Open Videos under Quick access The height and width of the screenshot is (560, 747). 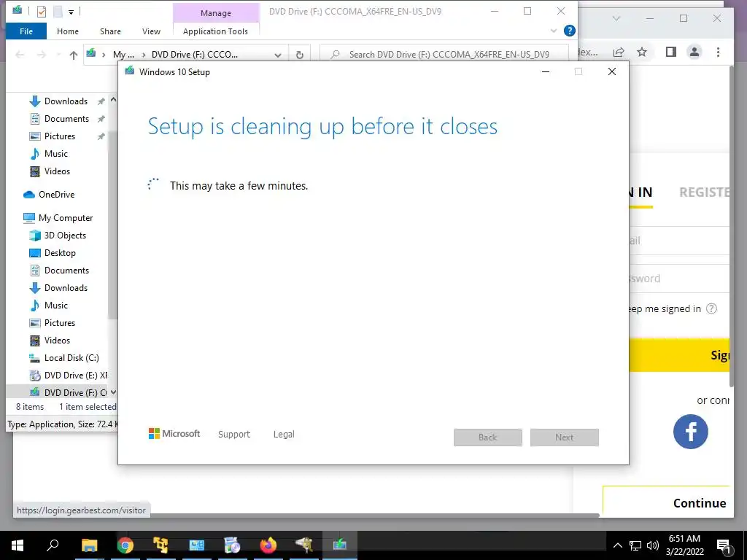[x=57, y=171]
